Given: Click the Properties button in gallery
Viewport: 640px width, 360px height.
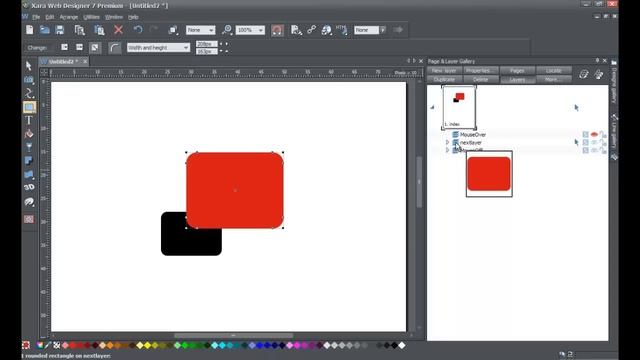Looking at the screenshot, I should (480, 71).
